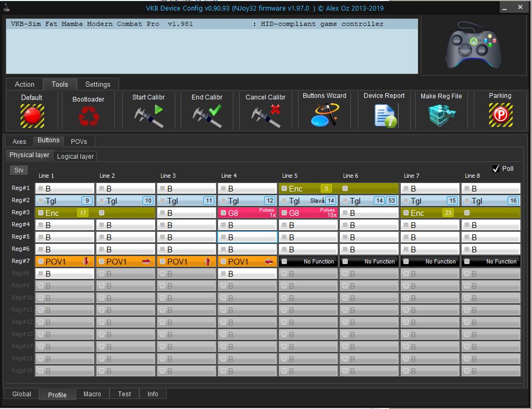Click the 53 badge on Reg#2 Line 6
The height and width of the screenshot is (409, 532).
(x=392, y=201)
